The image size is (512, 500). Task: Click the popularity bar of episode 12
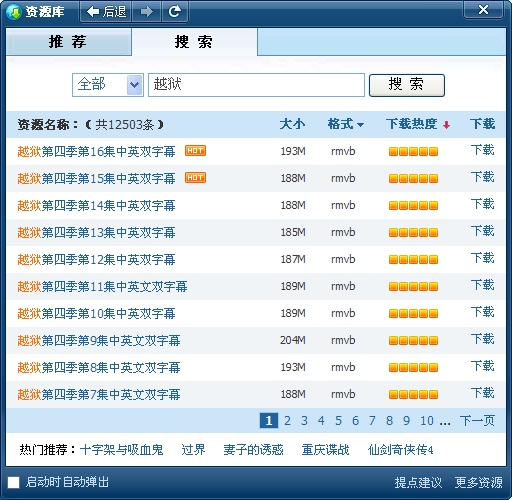pos(413,260)
